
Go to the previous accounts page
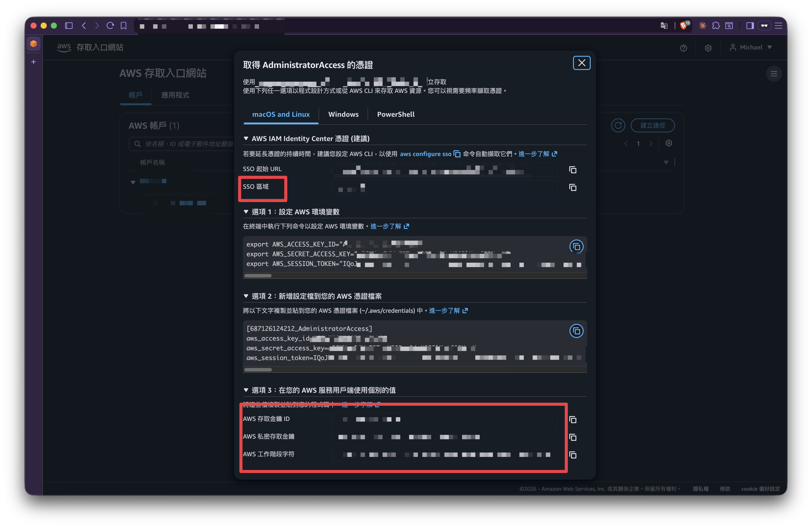pos(626,143)
